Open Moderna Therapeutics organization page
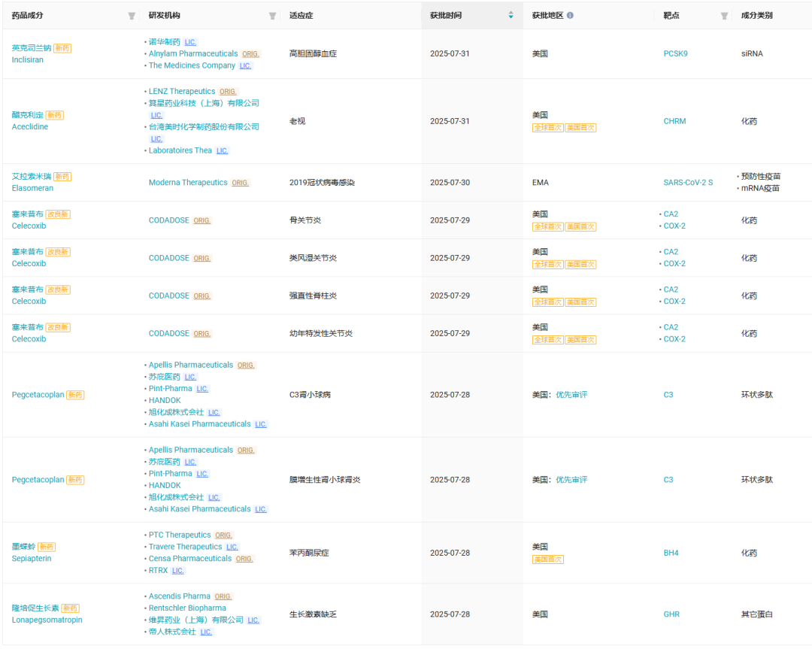Image resolution: width=812 pixels, height=649 pixels. [x=188, y=182]
